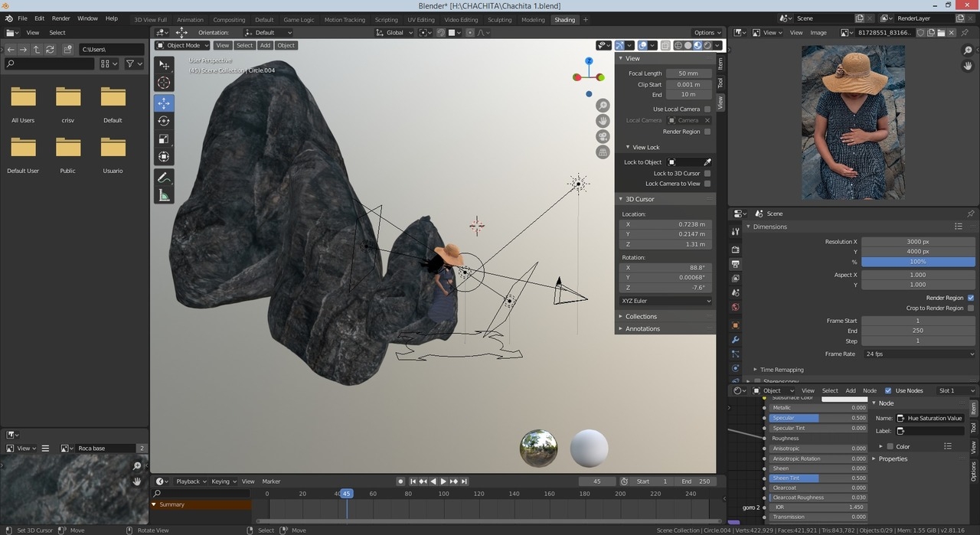The height and width of the screenshot is (535, 980).
Task: Go to parent directory in file browser
Action: coord(37,49)
